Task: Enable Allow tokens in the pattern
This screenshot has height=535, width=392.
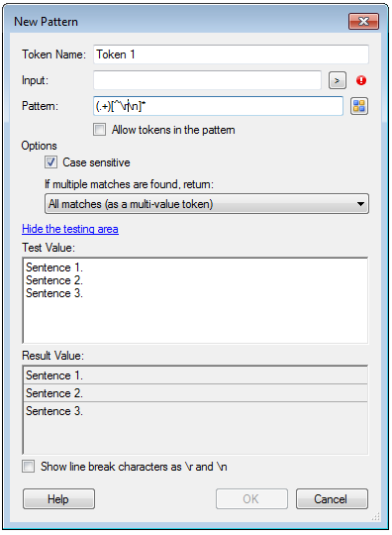Action: pyautogui.click(x=100, y=130)
